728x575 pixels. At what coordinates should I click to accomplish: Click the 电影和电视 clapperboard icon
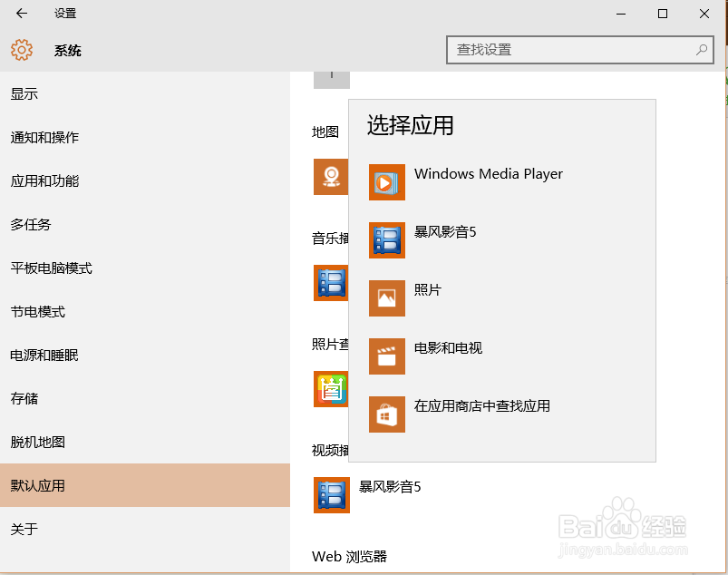pos(387,356)
